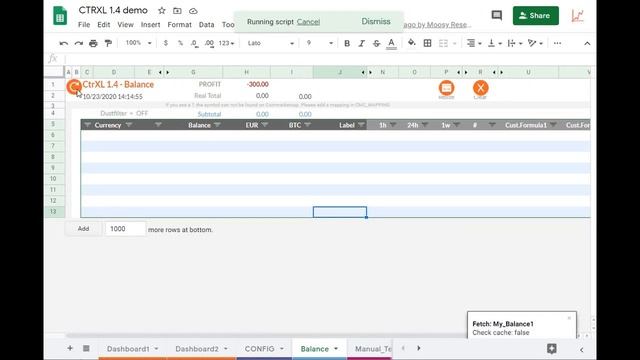Click the orange X Clear button
Viewport: 640px width, 360px height.
(x=480, y=88)
